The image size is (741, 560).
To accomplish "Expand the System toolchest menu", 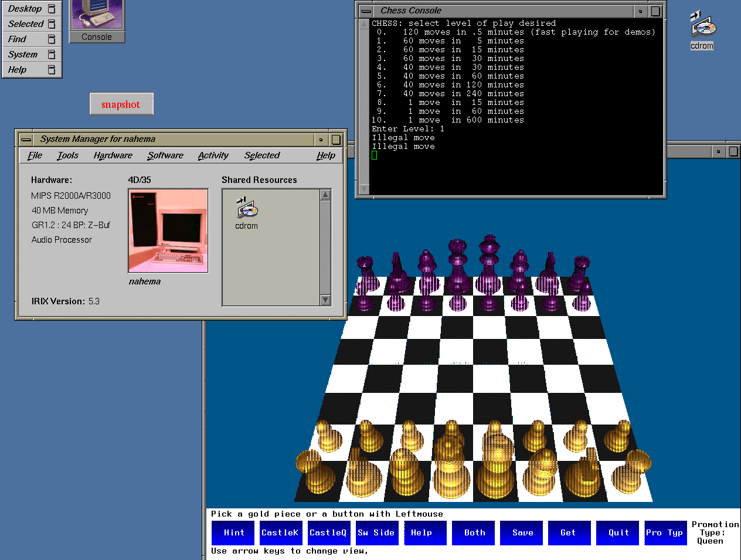I will [x=23, y=55].
